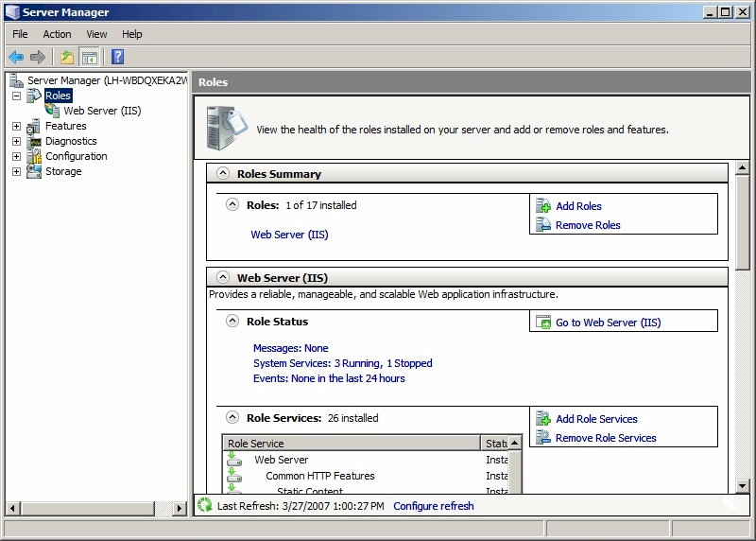Open the File menu
Image resolution: width=756 pixels, height=541 pixels.
tap(20, 34)
